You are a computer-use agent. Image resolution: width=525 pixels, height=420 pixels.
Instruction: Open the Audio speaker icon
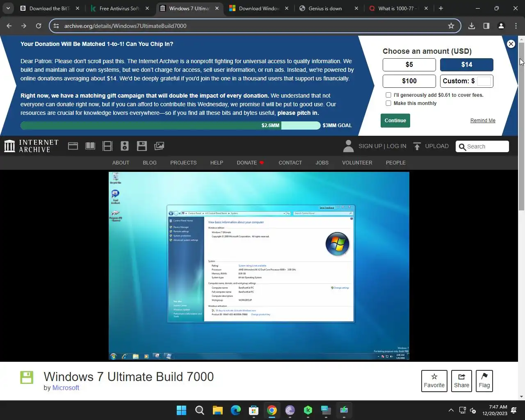pyautogui.click(x=125, y=146)
